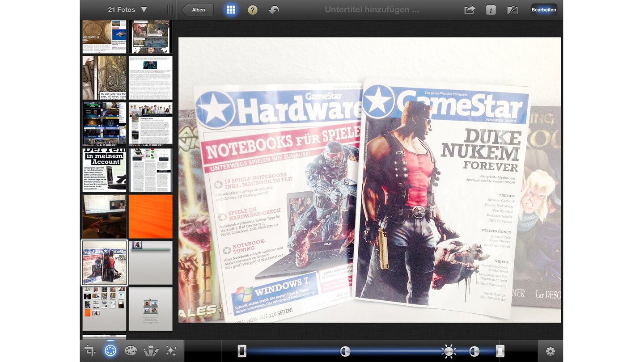Select the Crop and Straighten tool
Image resolution: width=644 pixels, height=362 pixels.
(x=90, y=351)
